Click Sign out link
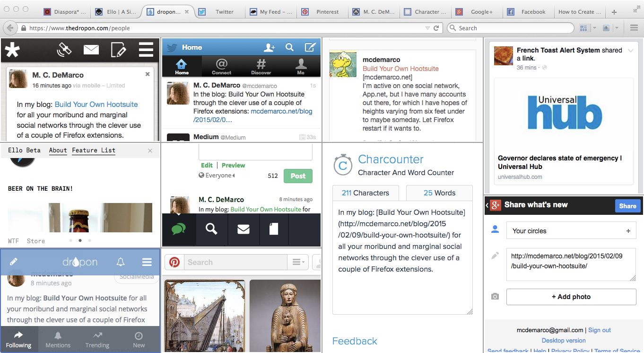Image resolution: width=644 pixels, height=353 pixels. click(x=600, y=330)
